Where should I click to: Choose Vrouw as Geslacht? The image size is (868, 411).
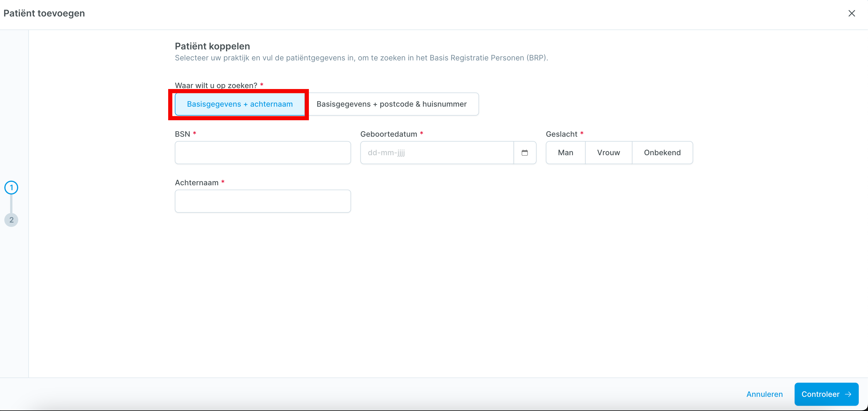pyautogui.click(x=609, y=153)
